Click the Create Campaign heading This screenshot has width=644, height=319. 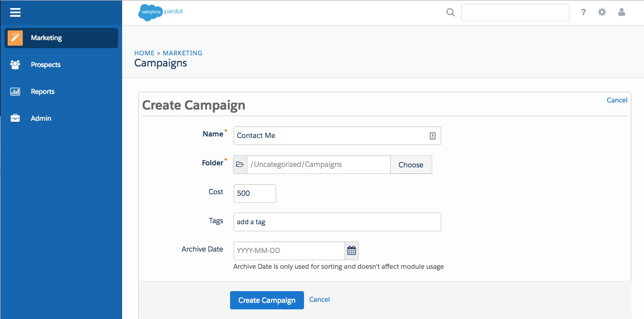(194, 105)
